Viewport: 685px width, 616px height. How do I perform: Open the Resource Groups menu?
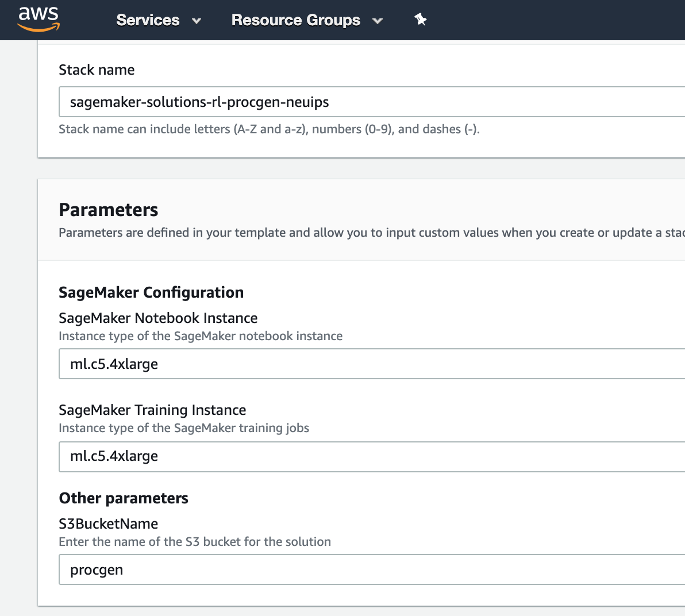[x=296, y=20]
